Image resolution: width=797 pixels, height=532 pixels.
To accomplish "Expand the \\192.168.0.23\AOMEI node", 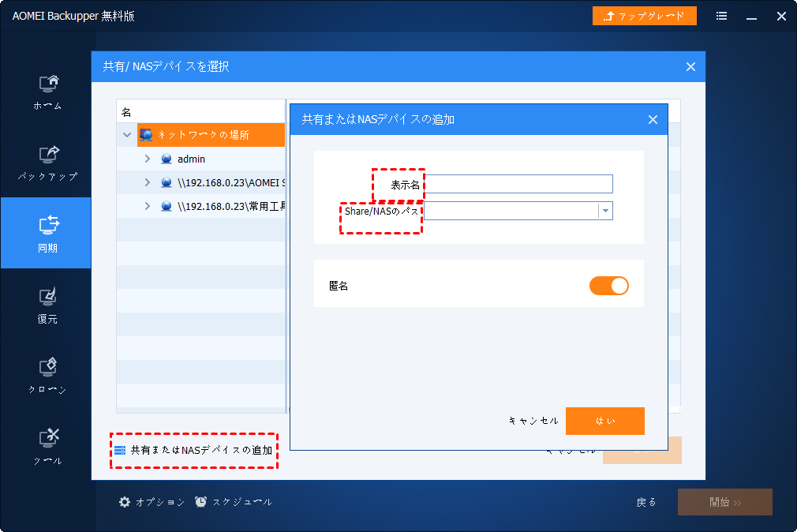I will [x=148, y=182].
